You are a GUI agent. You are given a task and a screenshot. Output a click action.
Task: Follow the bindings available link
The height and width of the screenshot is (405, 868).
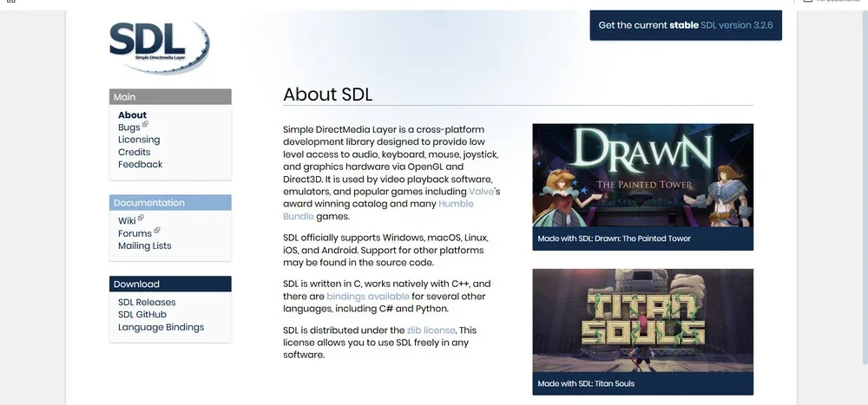[367, 296]
